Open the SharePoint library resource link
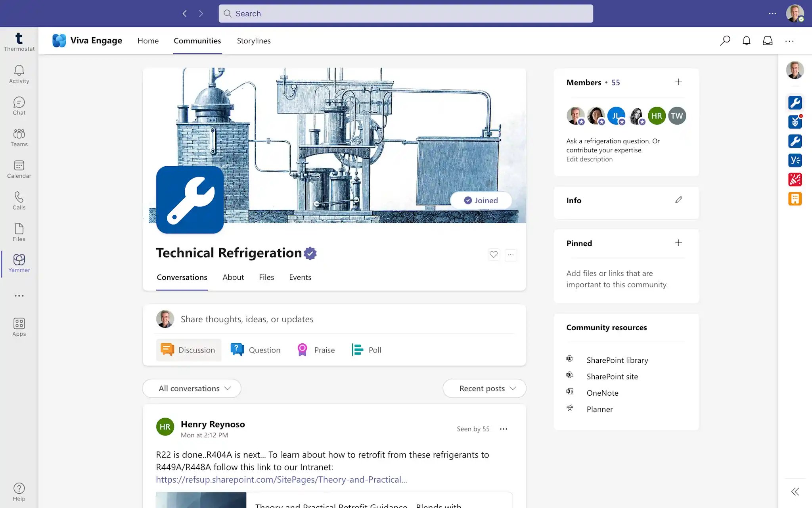Image resolution: width=812 pixels, height=508 pixels. click(617, 360)
